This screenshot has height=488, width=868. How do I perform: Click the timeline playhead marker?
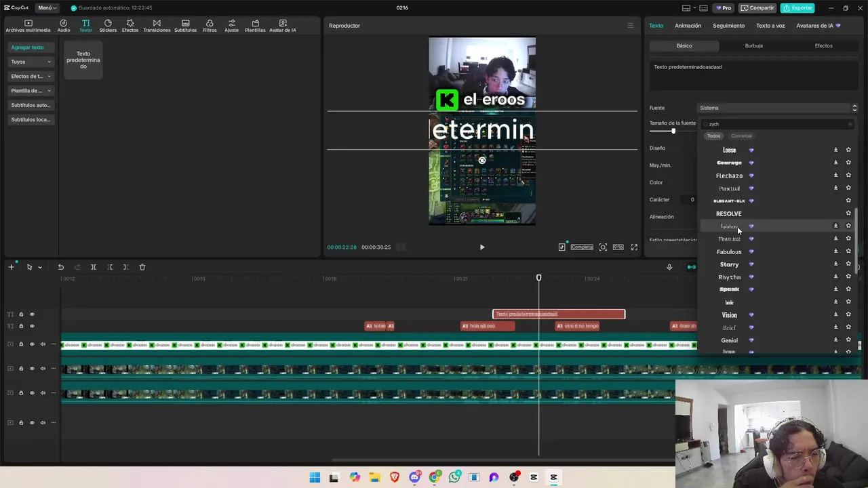539,278
